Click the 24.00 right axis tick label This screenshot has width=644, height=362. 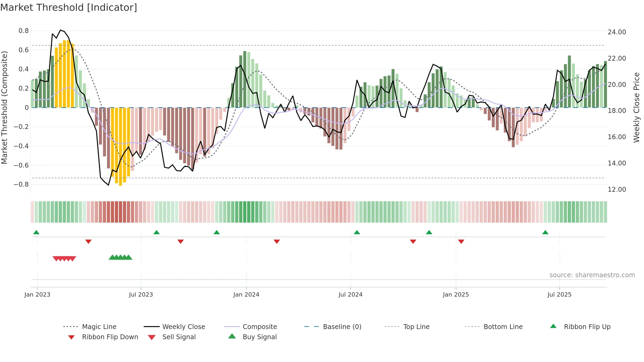[617, 32]
